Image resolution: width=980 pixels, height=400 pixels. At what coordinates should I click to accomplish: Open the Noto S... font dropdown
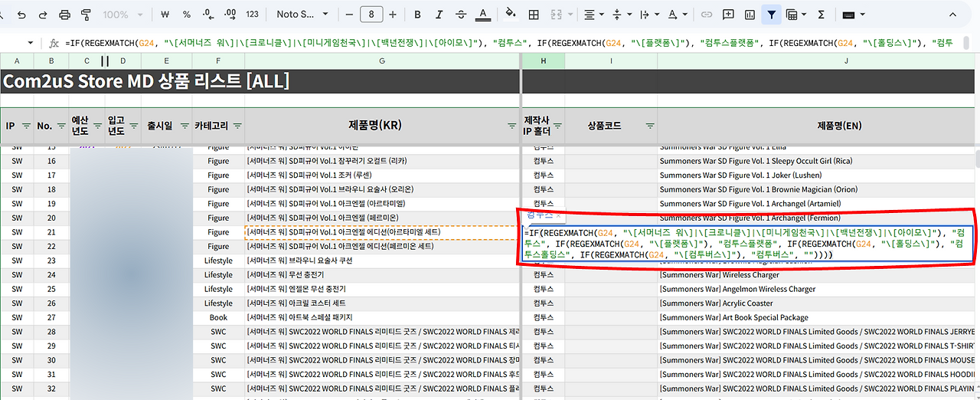pos(302,15)
